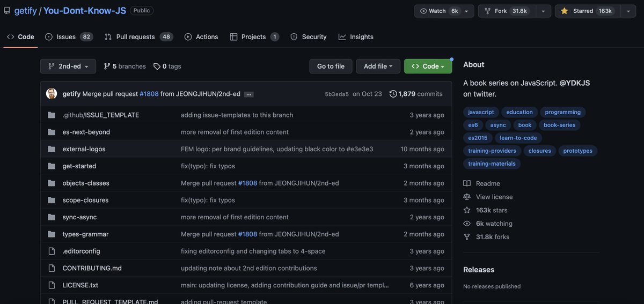View the 5 branches link

[x=125, y=66]
